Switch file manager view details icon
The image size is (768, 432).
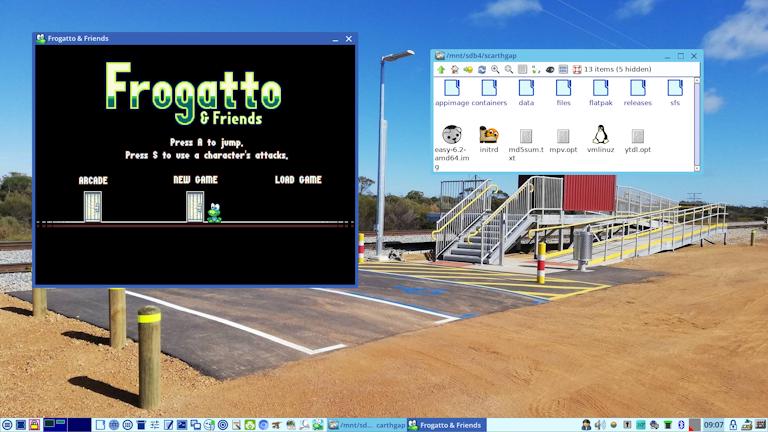[523, 70]
